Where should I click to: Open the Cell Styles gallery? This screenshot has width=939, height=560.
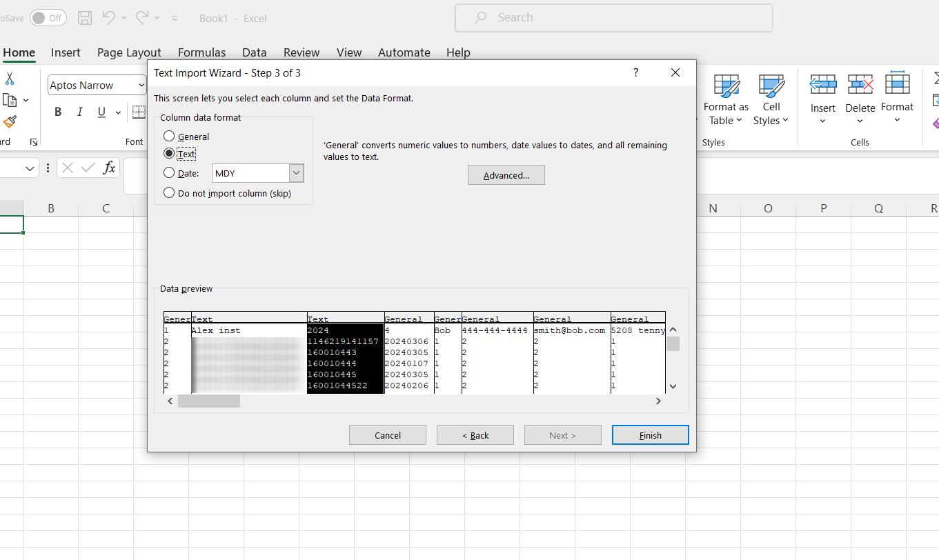[771, 100]
